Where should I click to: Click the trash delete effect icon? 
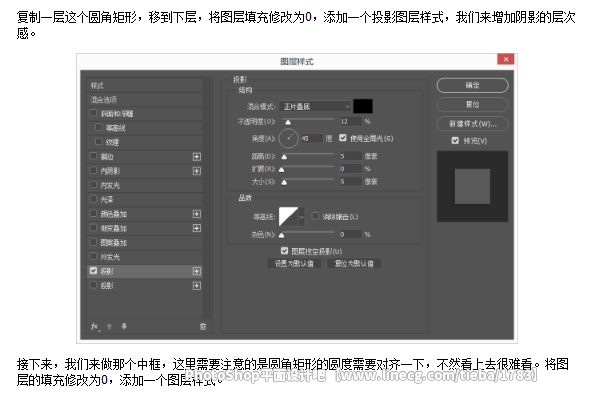[x=203, y=326]
